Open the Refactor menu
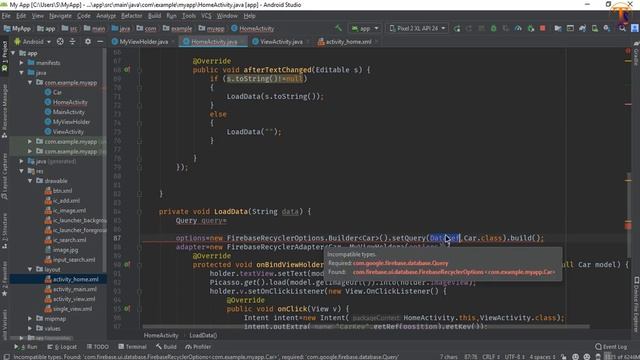Screen dimensions: 640x360 click(x=131, y=16)
